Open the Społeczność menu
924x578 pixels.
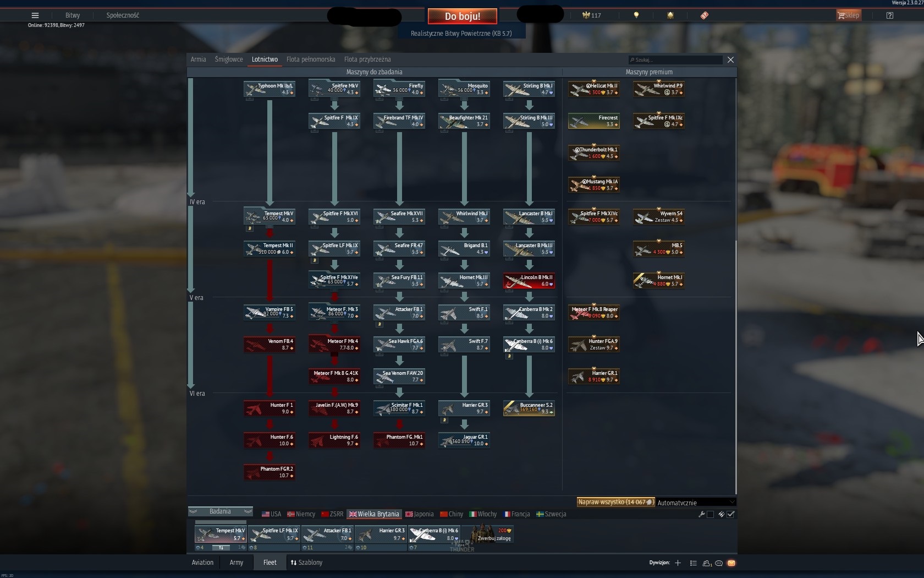tap(123, 15)
